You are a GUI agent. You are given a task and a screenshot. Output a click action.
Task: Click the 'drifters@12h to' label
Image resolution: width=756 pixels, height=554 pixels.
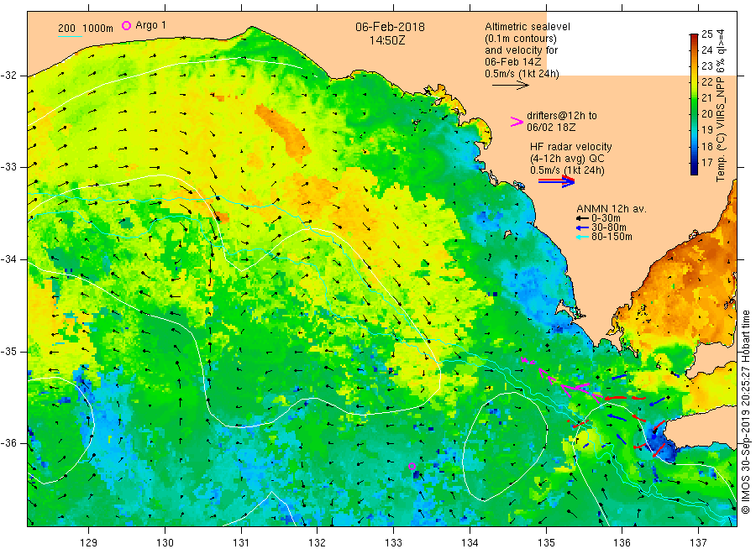coord(562,116)
